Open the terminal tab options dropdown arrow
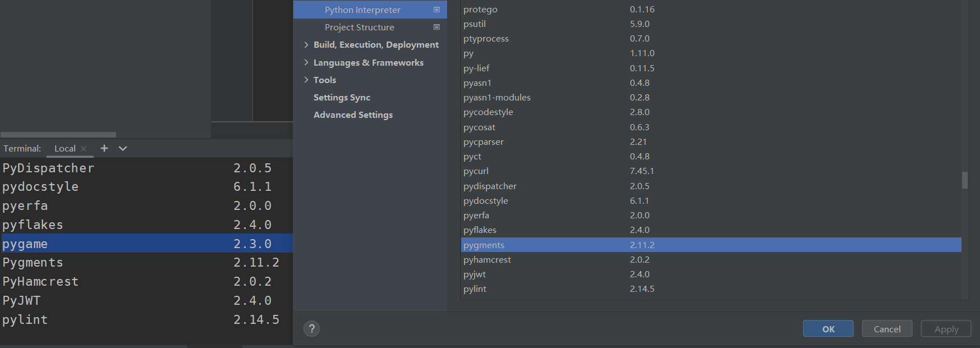980x348 pixels. tap(123, 148)
